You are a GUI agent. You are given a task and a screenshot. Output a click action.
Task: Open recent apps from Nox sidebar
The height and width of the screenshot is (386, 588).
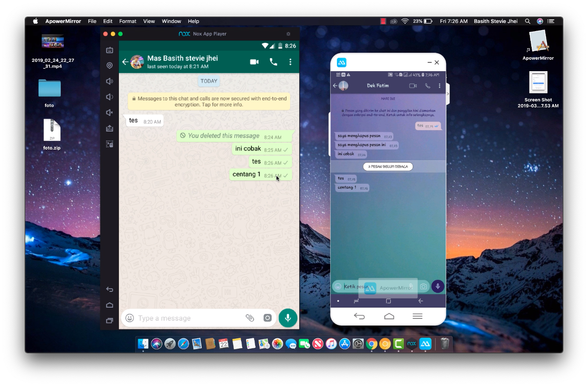pyautogui.click(x=109, y=321)
